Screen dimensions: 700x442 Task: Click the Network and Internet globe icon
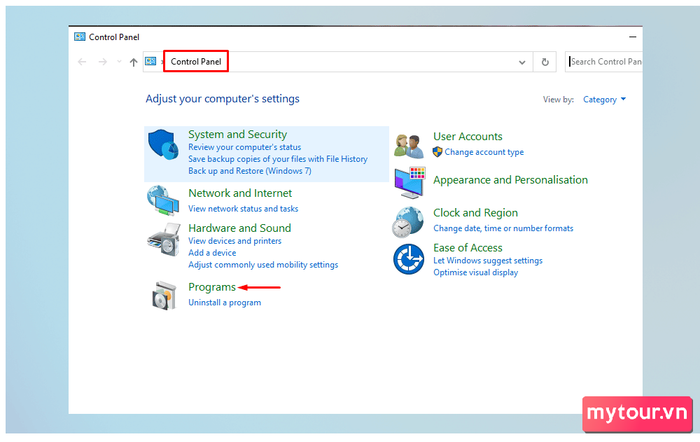(163, 200)
